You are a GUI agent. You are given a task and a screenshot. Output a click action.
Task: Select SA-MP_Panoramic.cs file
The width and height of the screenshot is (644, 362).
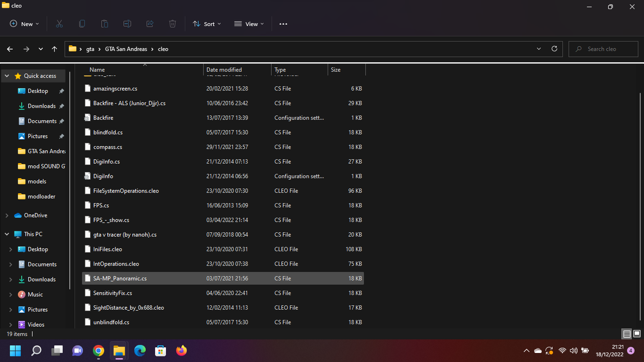(223, 278)
